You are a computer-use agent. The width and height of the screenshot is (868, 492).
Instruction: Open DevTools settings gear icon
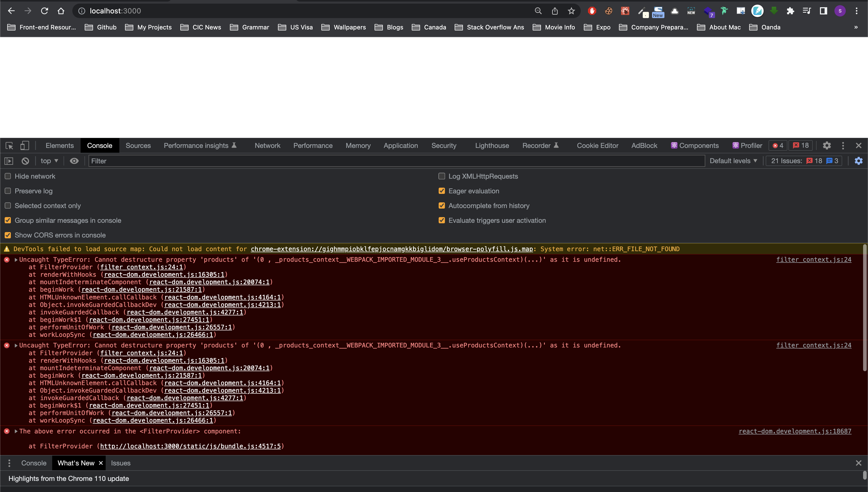point(826,146)
